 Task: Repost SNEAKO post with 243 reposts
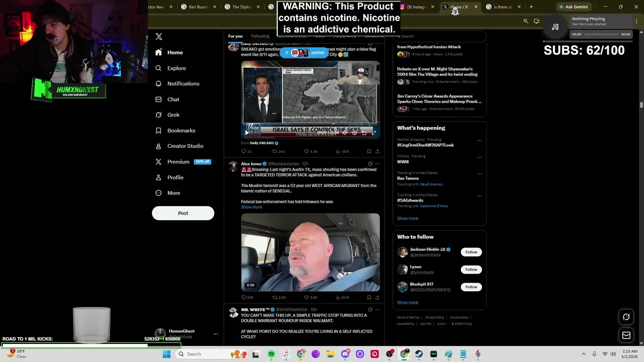point(279,151)
